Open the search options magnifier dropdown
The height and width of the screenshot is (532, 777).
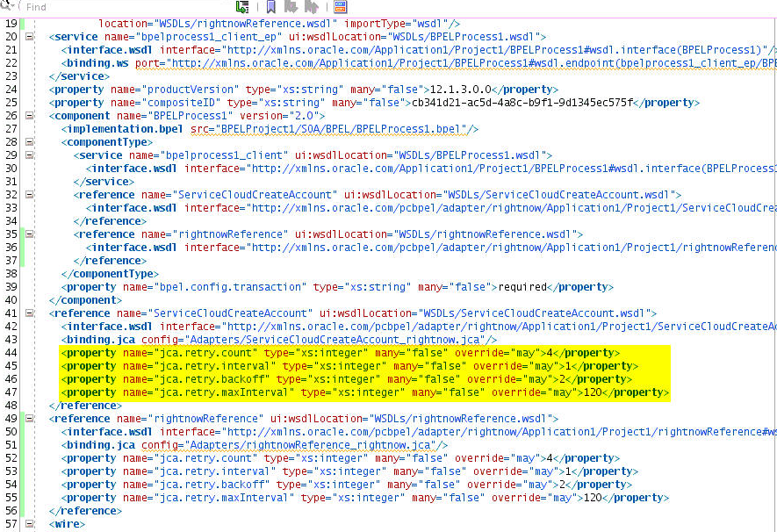click(7, 5)
